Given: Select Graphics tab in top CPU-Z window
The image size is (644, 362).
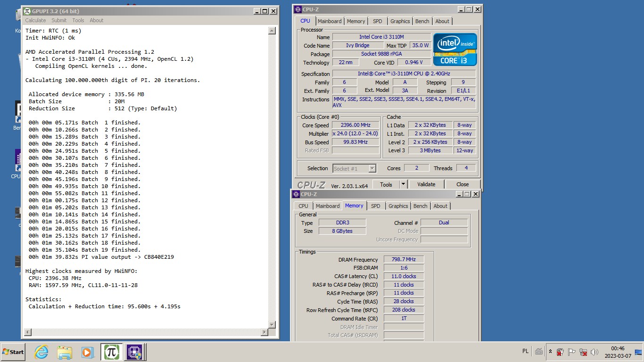Looking at the screenshot, I should (400, 21).
